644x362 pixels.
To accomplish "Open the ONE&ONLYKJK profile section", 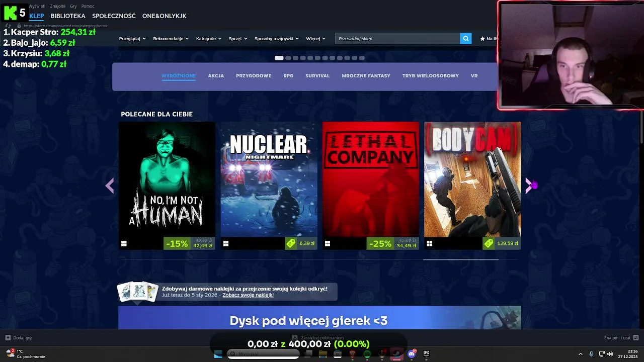I will point(164,16).
